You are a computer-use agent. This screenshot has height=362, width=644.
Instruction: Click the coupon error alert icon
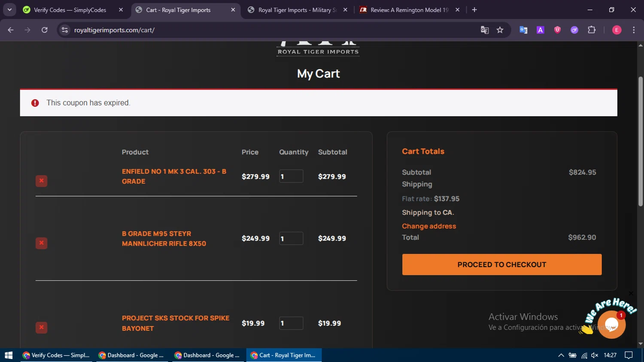(35, 103)
